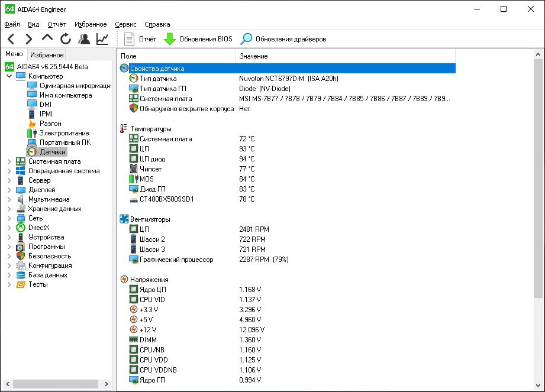Open the user icon in the toolbar

pos(84,39)
